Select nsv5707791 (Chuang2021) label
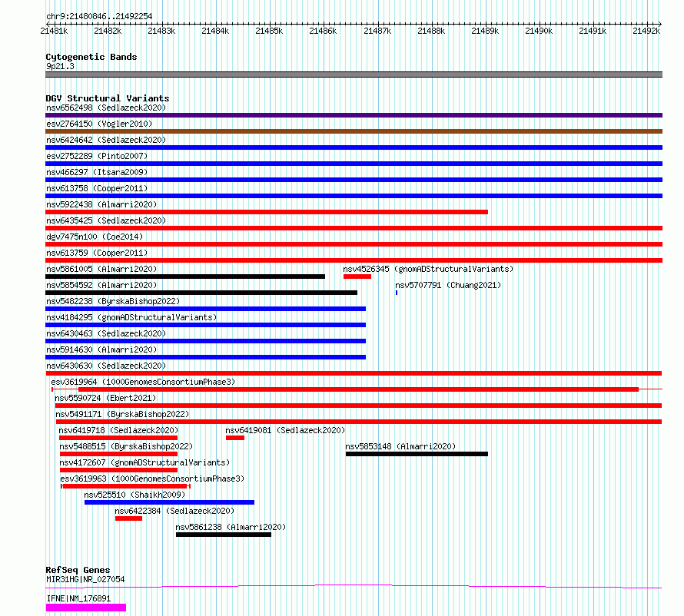 pos(448,285)
